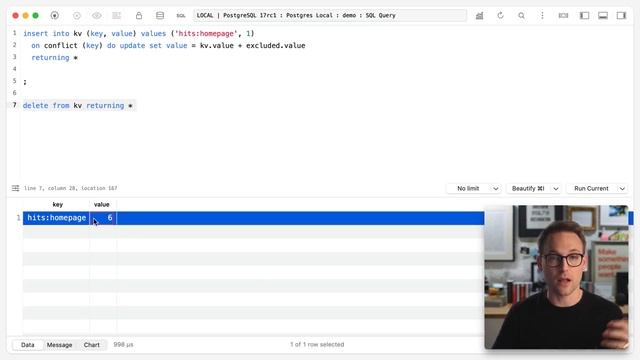Image resolution: width=640 pixels, height=360 pixels.
Task: Open the Run Current dropdown arrow
Action: point(622,189)
